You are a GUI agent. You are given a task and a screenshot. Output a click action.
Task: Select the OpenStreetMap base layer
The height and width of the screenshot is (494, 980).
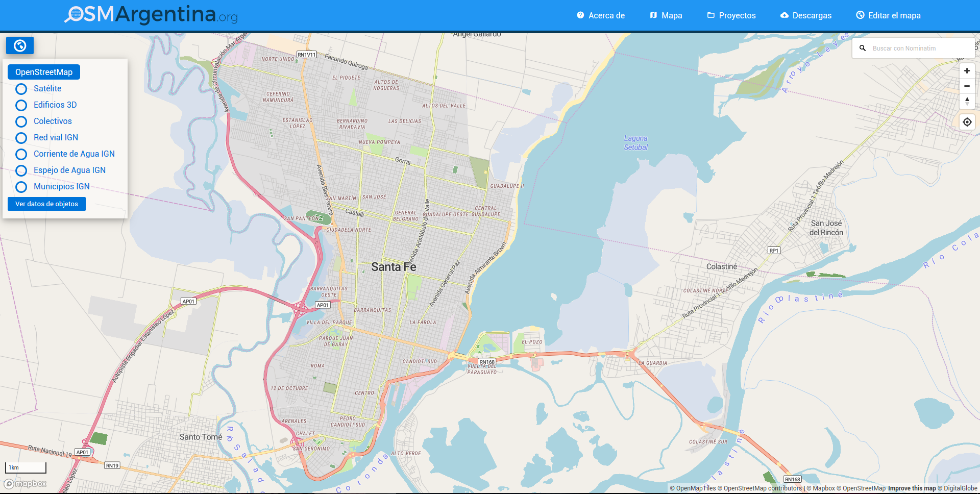point(44,72)
